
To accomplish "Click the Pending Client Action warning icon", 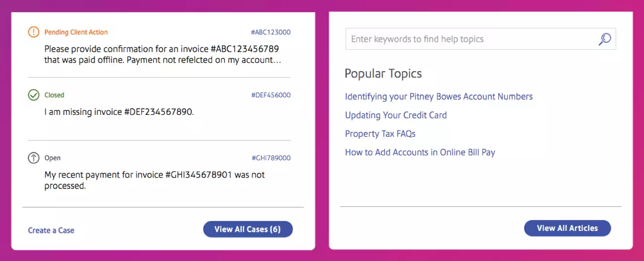I will coord(33,32).
